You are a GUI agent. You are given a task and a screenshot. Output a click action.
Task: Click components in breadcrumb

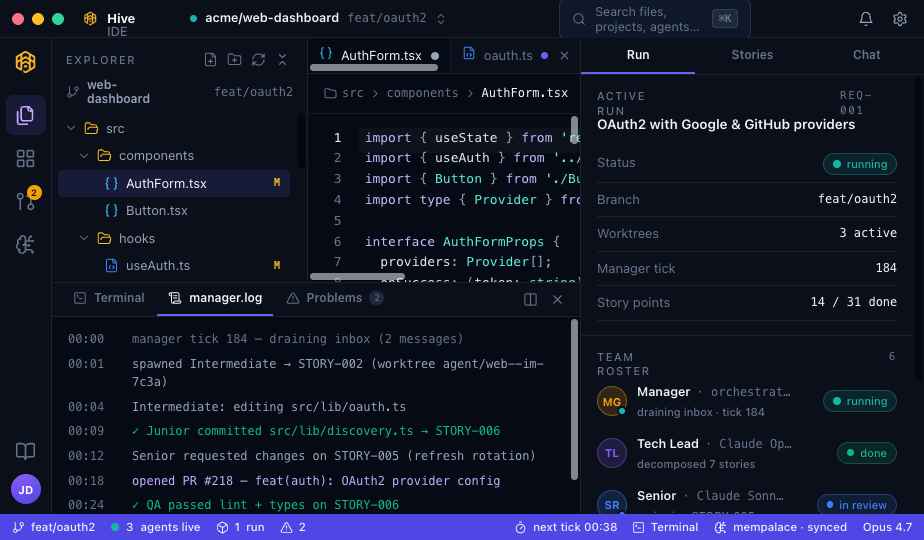tap(422, 93)
